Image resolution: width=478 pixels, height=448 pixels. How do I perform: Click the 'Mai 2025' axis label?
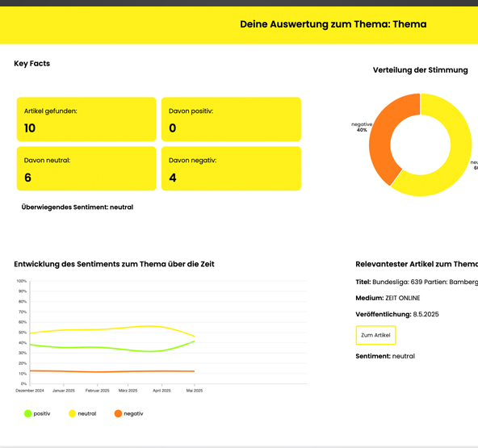[x=195, y=391]
